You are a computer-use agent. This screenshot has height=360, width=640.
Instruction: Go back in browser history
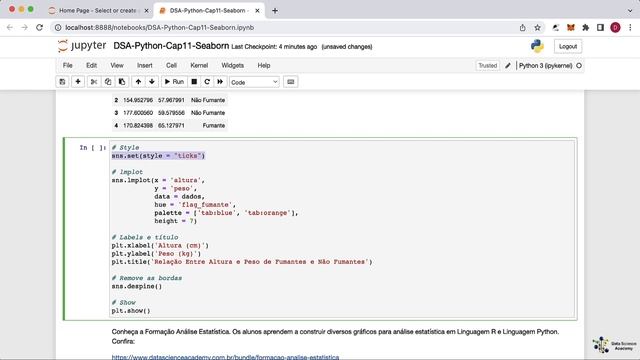pos(10,27)
